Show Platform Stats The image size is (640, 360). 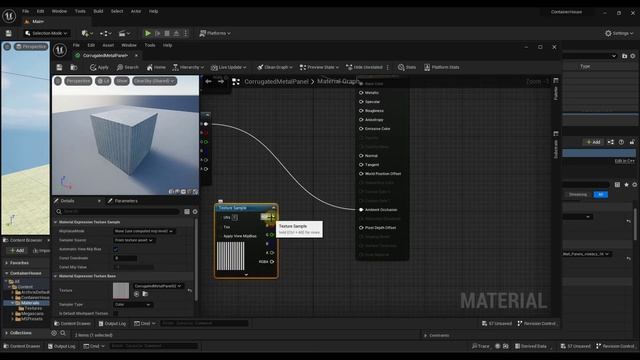click(x=442, y=67)
